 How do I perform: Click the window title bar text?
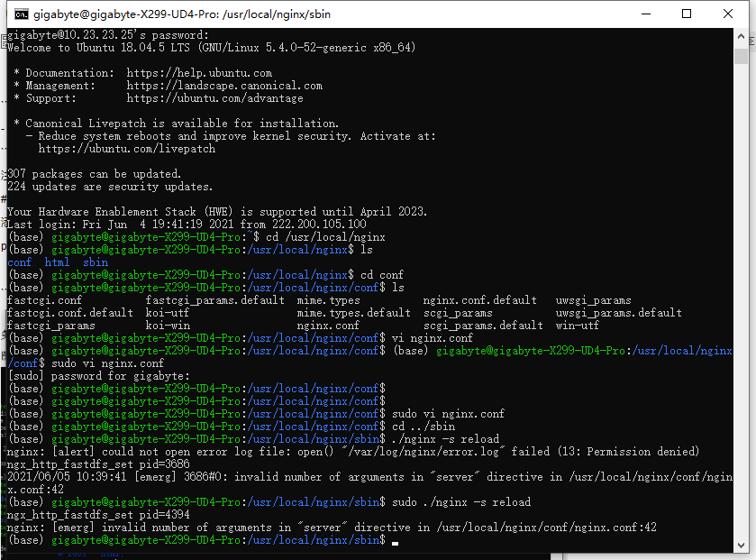click(182, 14)
